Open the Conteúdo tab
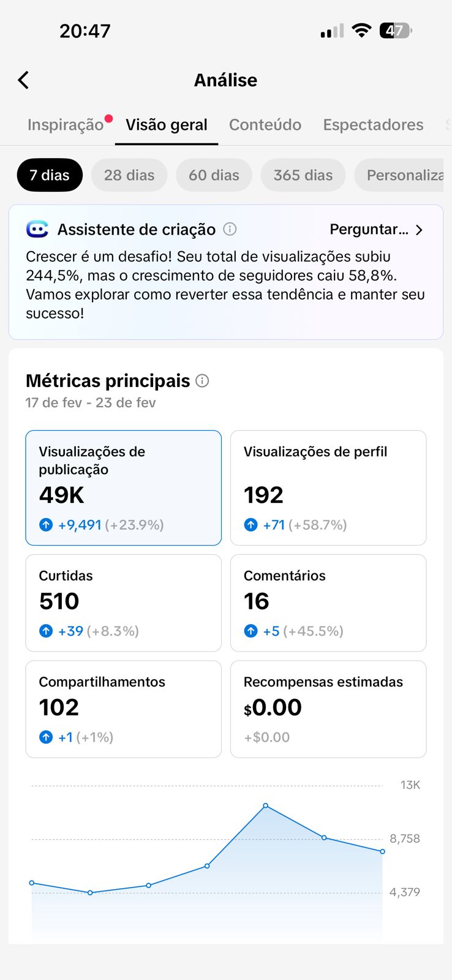The width and height of the screenshot is (452, 980). [265, 125]
